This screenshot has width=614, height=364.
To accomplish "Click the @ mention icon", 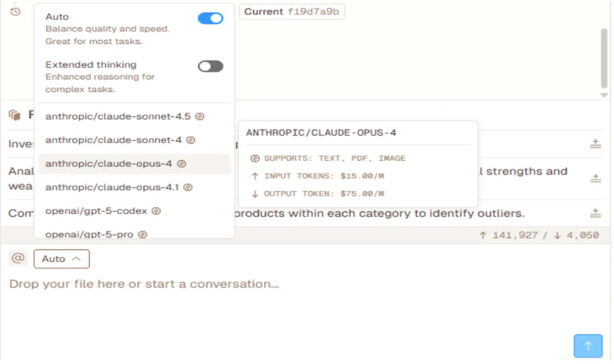I will tap(18, 258).
